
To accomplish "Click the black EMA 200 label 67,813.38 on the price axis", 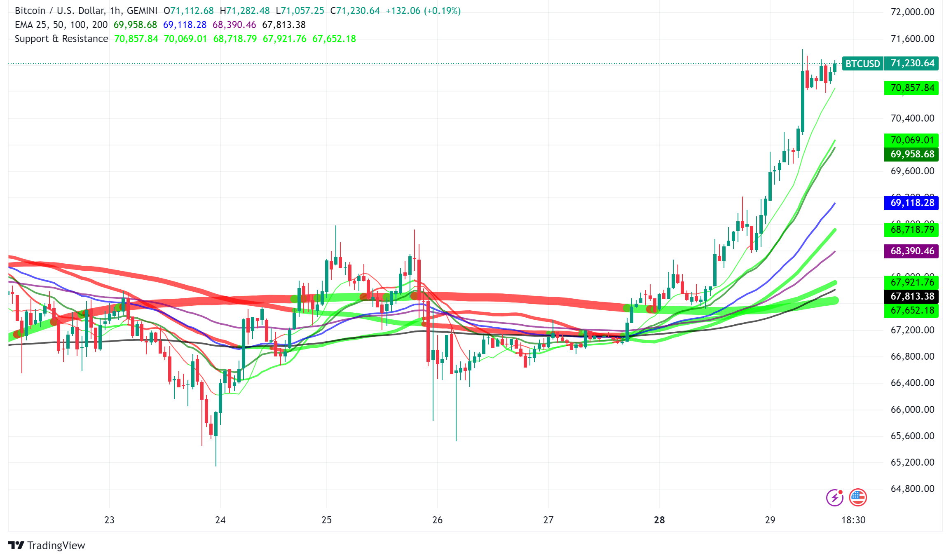I will [x=911, y=296].
